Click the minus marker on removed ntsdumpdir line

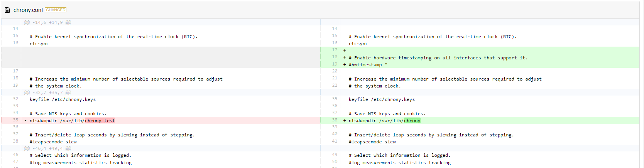click(x=25, y=121)
